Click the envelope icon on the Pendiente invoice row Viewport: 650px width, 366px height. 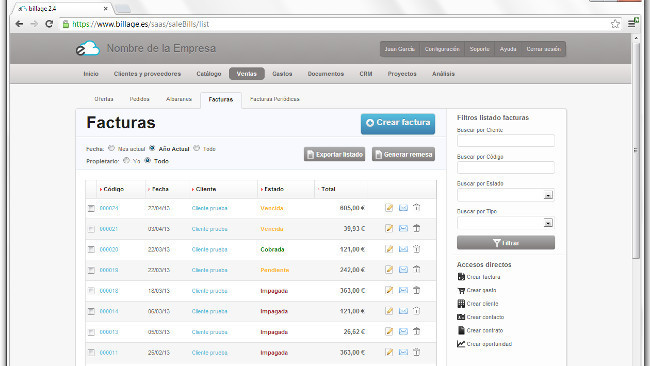[403, 270]
